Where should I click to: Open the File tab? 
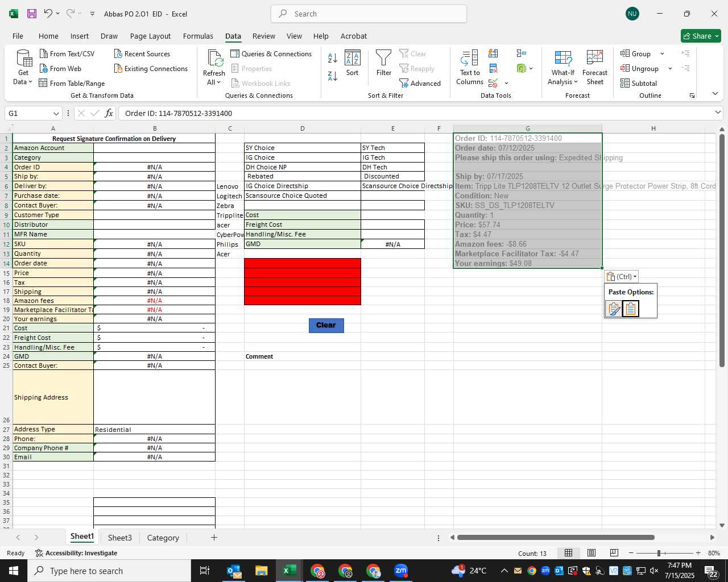18,36
